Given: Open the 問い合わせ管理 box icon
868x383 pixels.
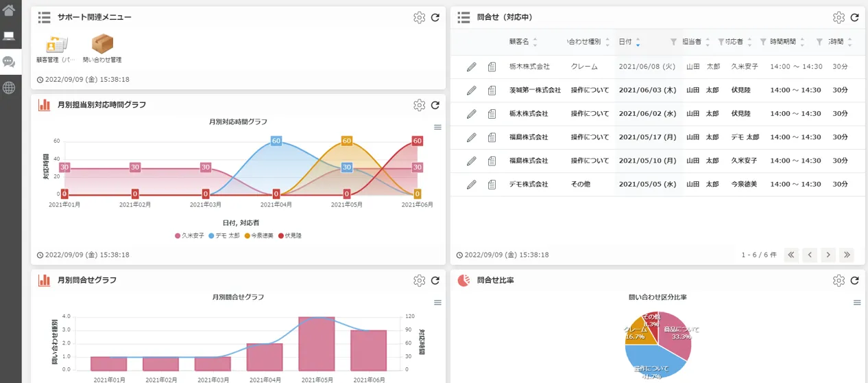Looking at the screenshot, I should [102, 45].
